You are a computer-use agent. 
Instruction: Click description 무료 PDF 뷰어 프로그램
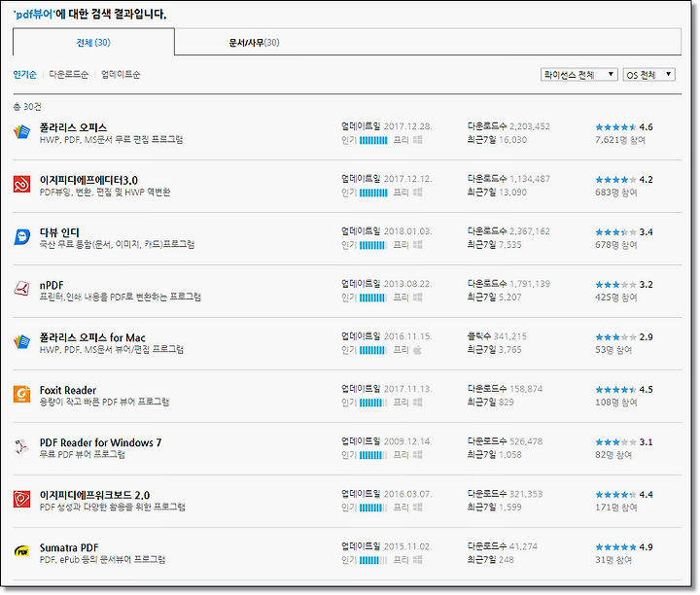tap(82, 454)
